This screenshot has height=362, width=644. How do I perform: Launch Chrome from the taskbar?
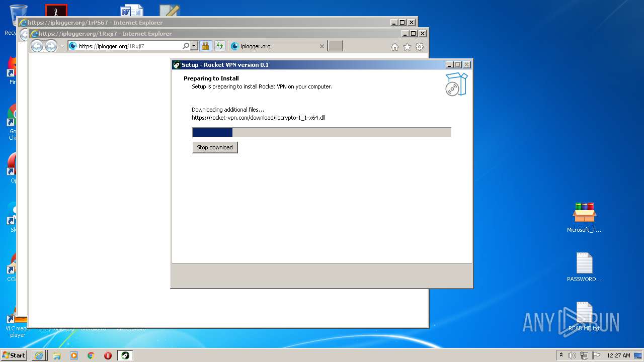91,355
